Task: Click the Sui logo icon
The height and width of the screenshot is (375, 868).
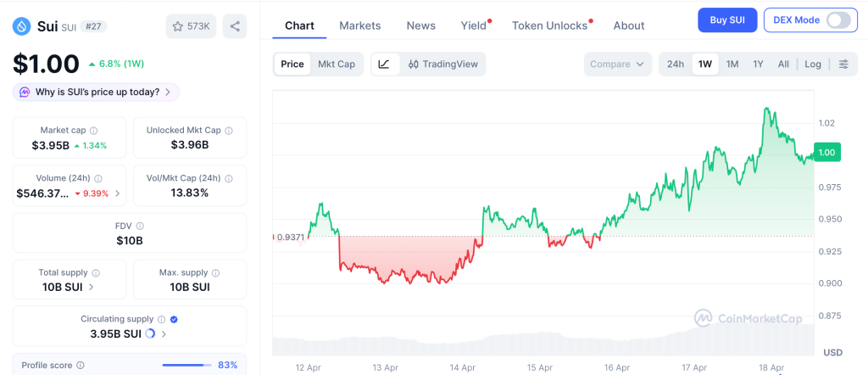Action: 21,26
